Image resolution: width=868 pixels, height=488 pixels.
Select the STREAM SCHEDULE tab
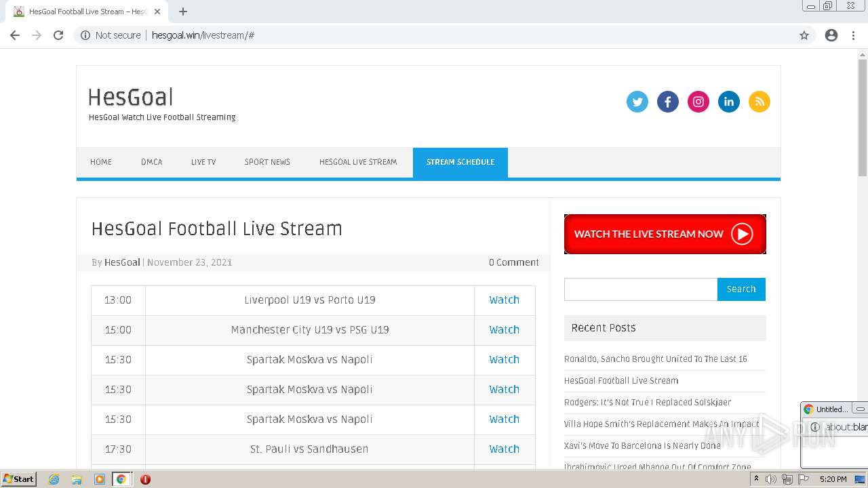pos(460,162)
